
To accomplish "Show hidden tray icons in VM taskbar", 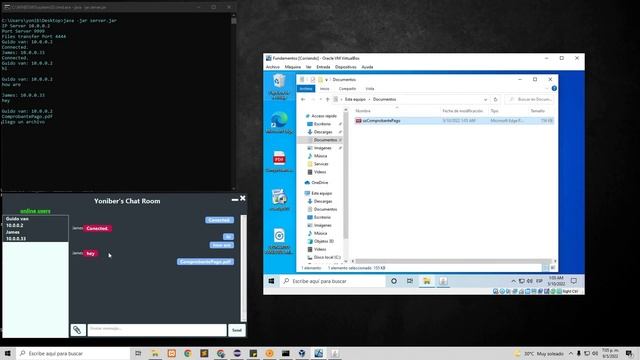I will click(x=513, y=281).
